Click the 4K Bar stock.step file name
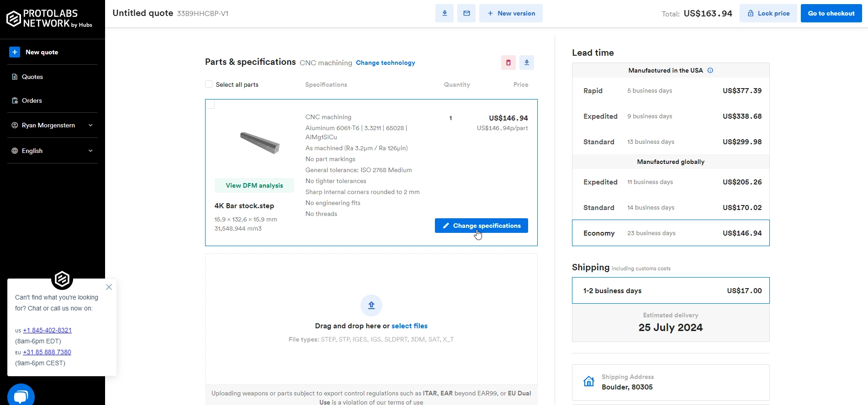This screenshot has height=405, width=868. point(244,206)
